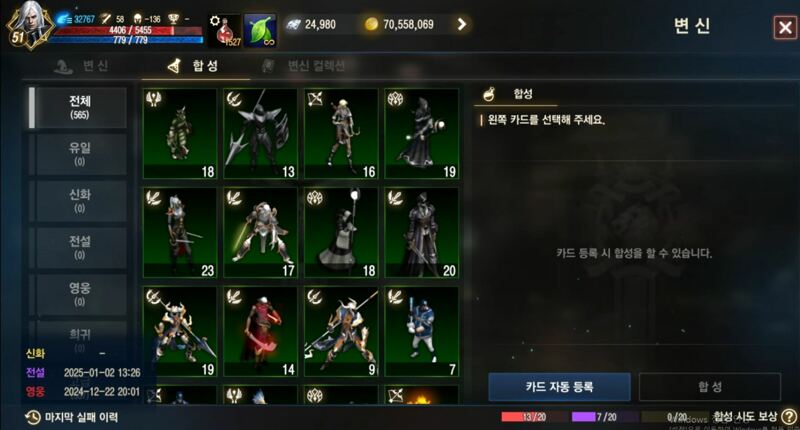Screen dimensions: 800x430
Task: Click the 마지막 실패 이력 history icon
Action: (x=32, y=417)
